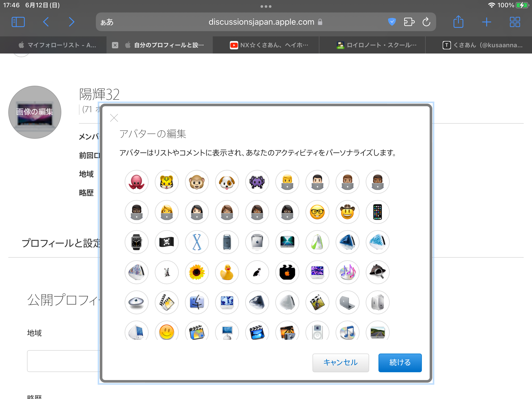Pick the nerd glasses emoji avatar
The image size is (532, 399).
[317, 212]
